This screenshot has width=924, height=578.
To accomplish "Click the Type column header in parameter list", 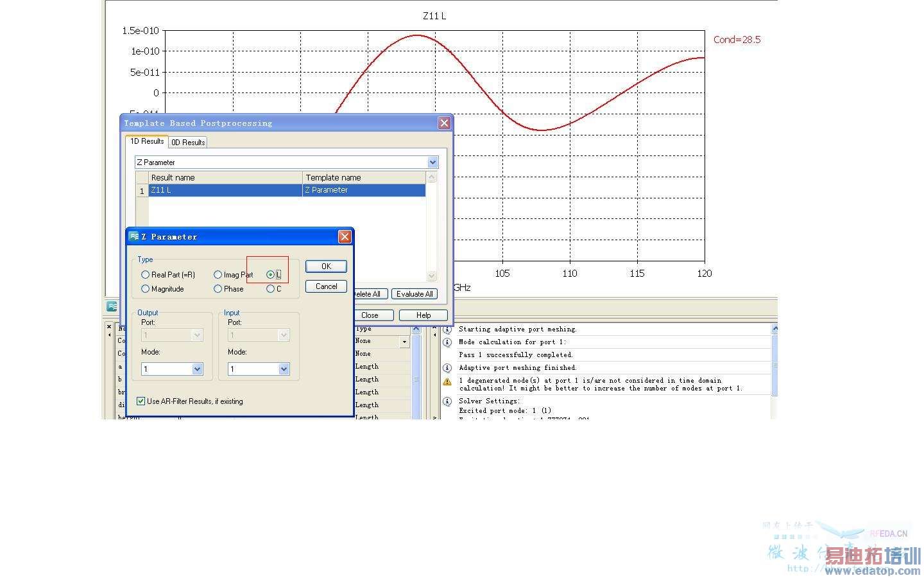I will point(364,328).
